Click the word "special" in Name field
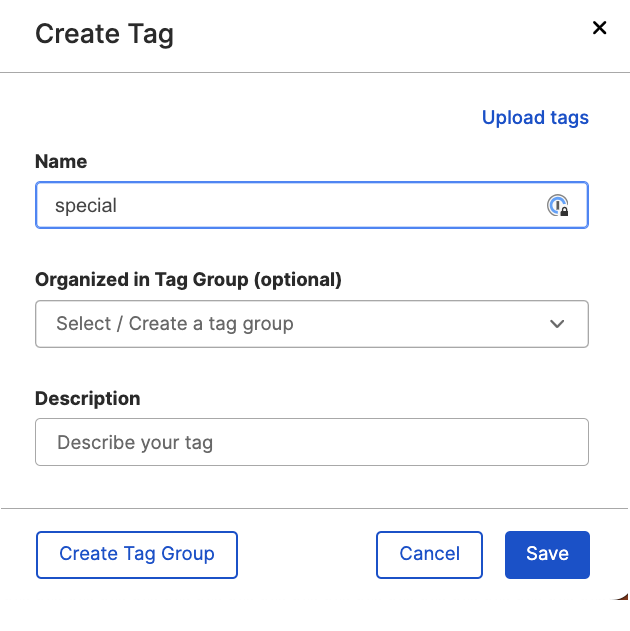 point(86,206)
